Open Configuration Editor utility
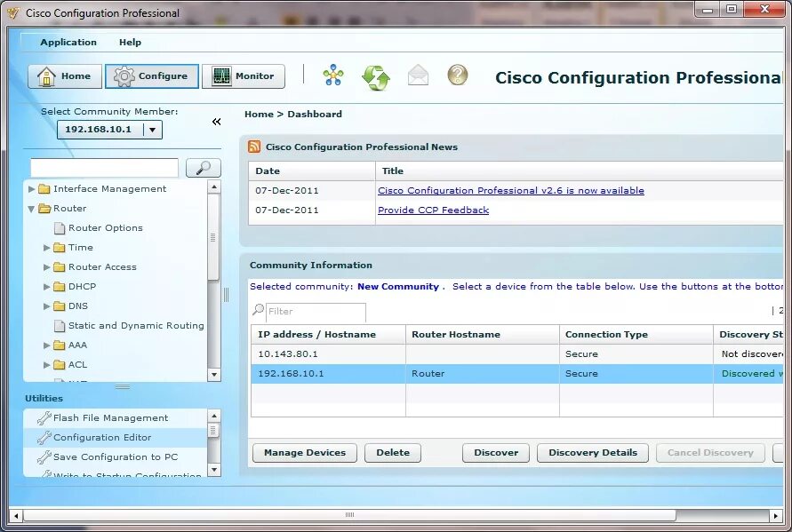The image size is (792, 532). [102, 438]
